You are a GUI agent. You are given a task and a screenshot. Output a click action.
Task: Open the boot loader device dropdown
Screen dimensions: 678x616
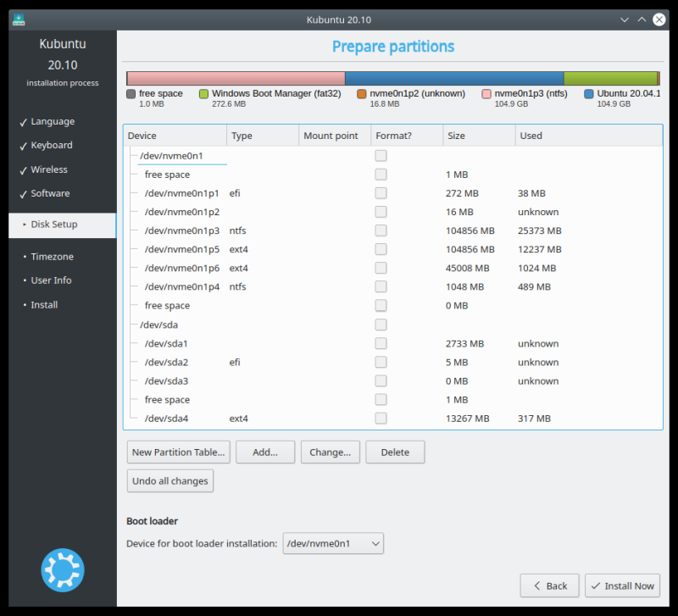[x=332, y=543]
